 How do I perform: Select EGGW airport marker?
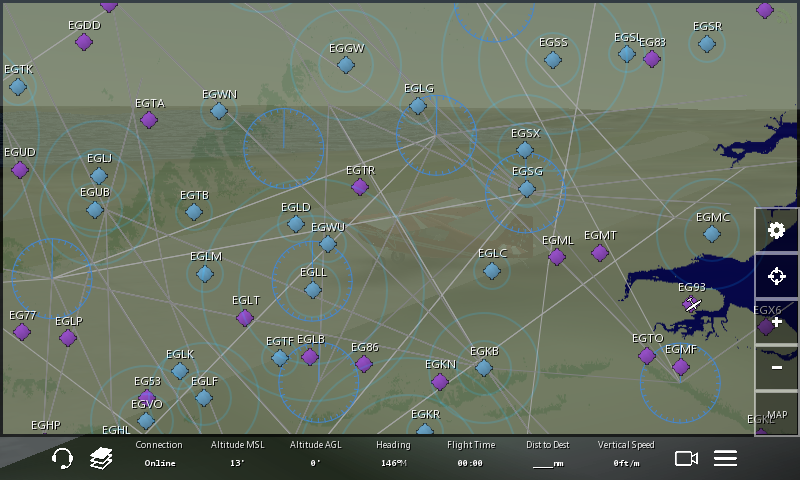[346, 65]
